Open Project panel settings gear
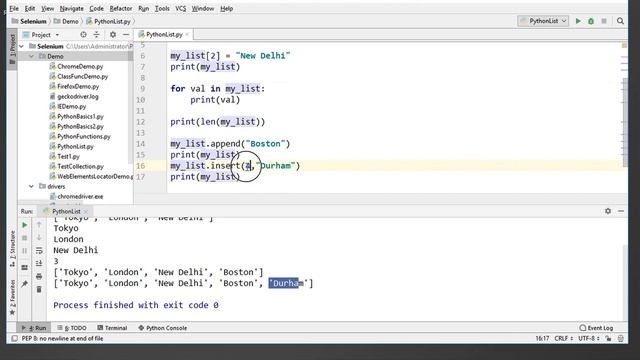This screenshot has height=360, width=640. (x=113, y=35)
